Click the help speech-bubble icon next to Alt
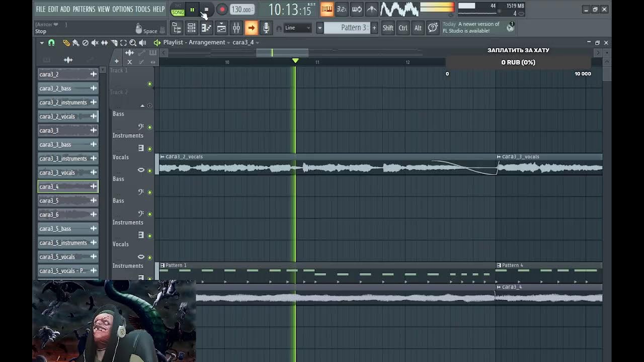This screenshot has width=644, height=362. pos(433,28)
